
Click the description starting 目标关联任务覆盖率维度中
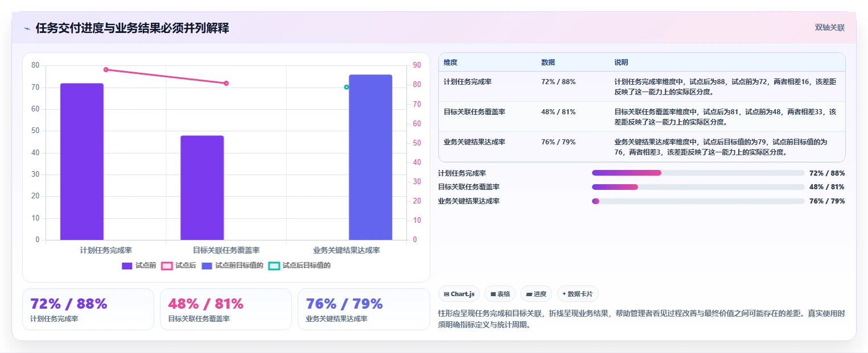(x=725, y=117)
